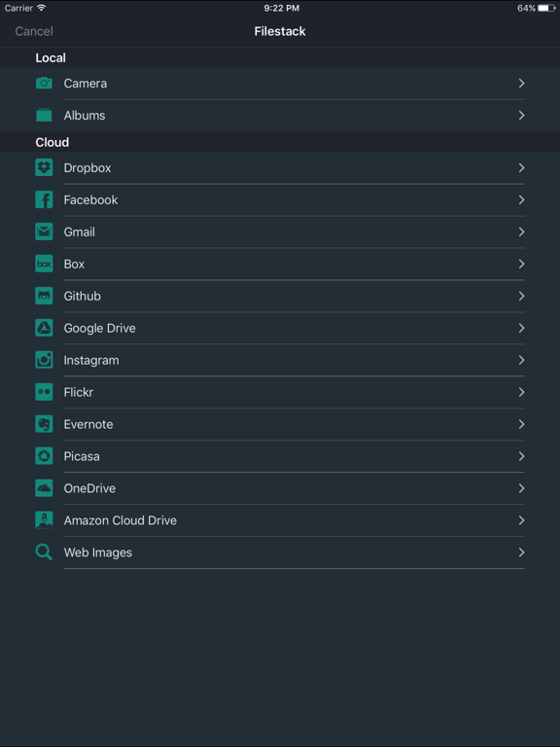The height and width of the screenshot is (747, 560).
Task: Expand Facebook with its arrow
Action: (521, 199)
